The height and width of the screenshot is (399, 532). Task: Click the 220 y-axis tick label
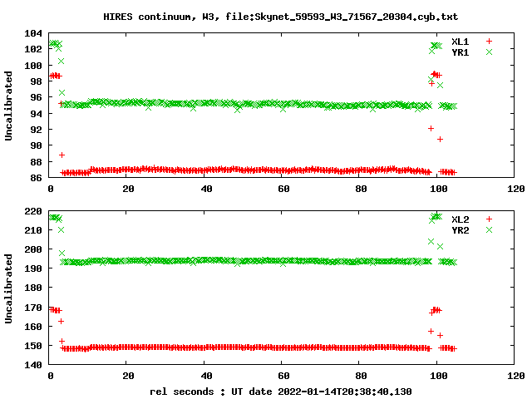point(33,211)
